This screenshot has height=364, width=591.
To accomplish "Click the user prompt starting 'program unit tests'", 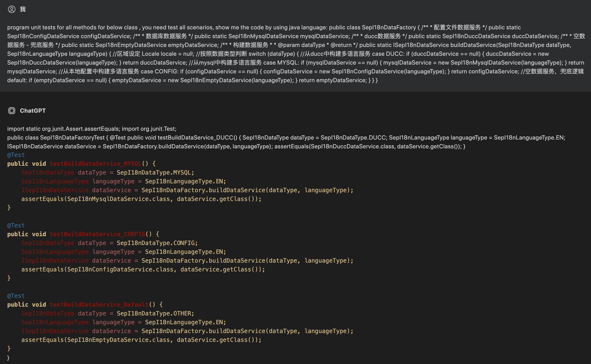I will pos(296,54).
